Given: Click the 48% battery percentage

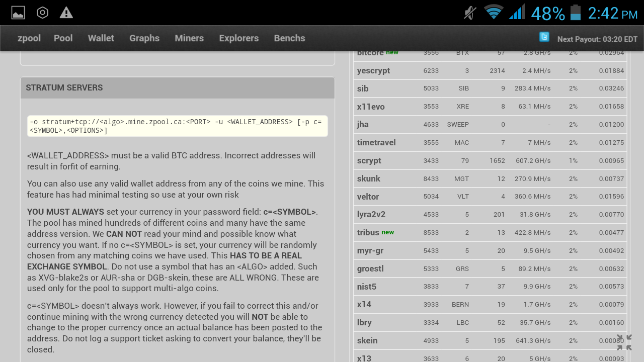Looking at the screenshot, I should point(548,13).
